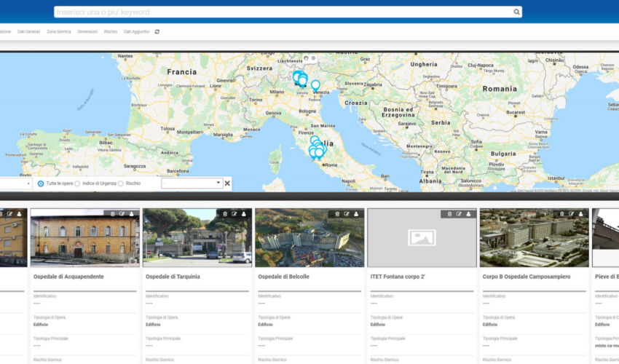Viewport: 619px width, 364px height.
Task: Edit Ospedale di Acquapendente card
Action: click(122, 214)
